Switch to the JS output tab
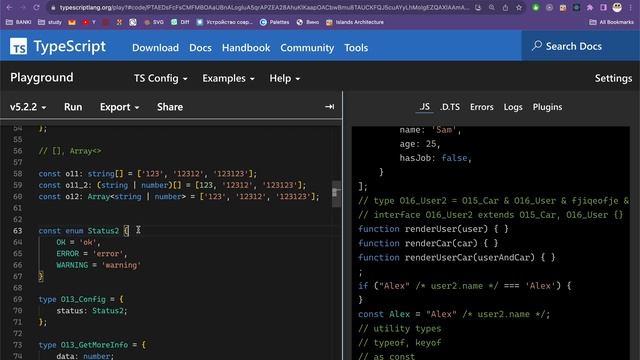Image resolution: width=640 pixels, height=360 pixels. coord(424,107)
